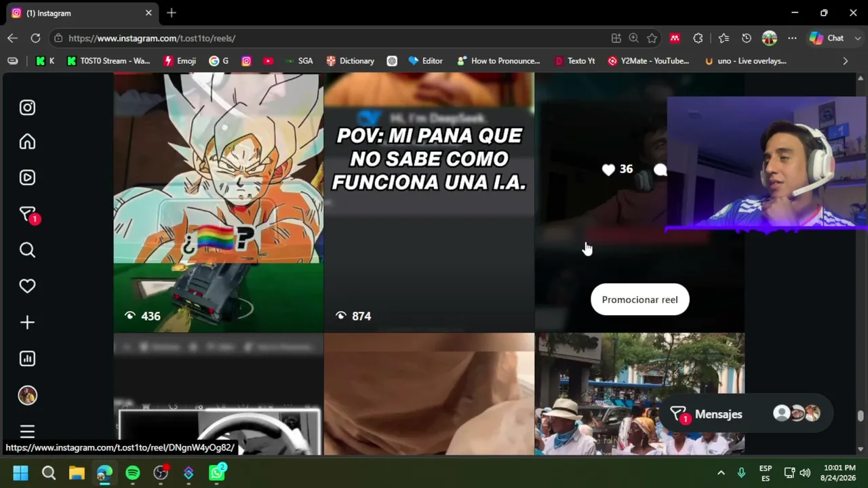Create a new post with plus icon
This screenshot has height=488, width=868.
click(x=27, y=323)
